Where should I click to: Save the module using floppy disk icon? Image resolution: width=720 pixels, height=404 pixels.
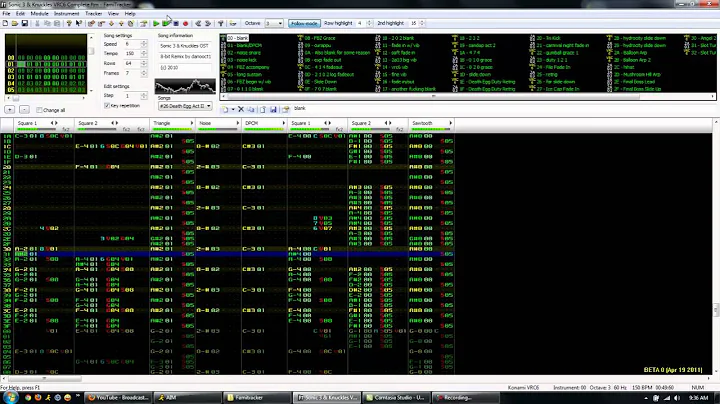tap(25, 23)
